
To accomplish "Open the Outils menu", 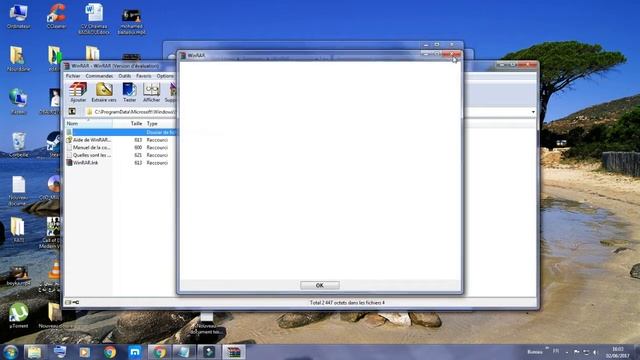I will pos(125,76).
